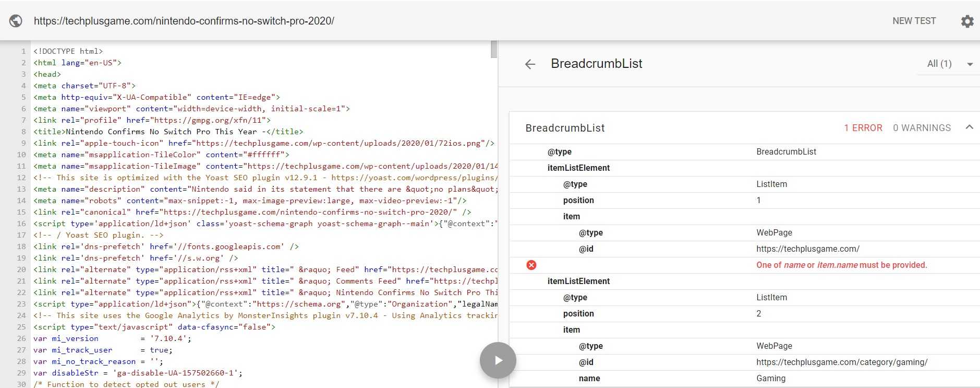The image size is (980, 388).
Task: Open the settings gear icon
Action: (967, 21)
